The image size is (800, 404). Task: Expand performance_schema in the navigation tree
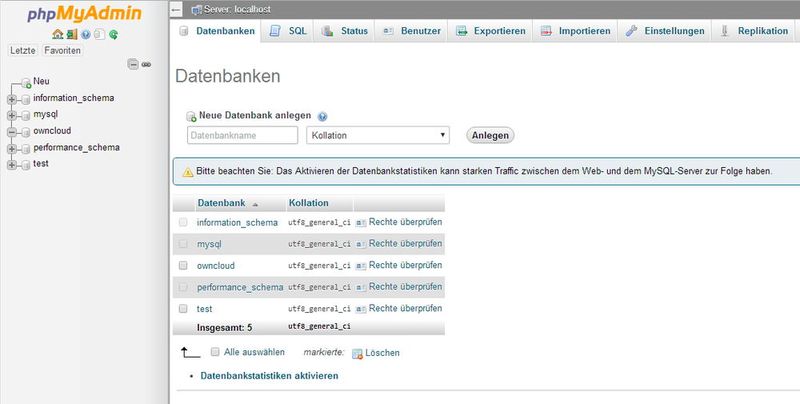[12, 149]
